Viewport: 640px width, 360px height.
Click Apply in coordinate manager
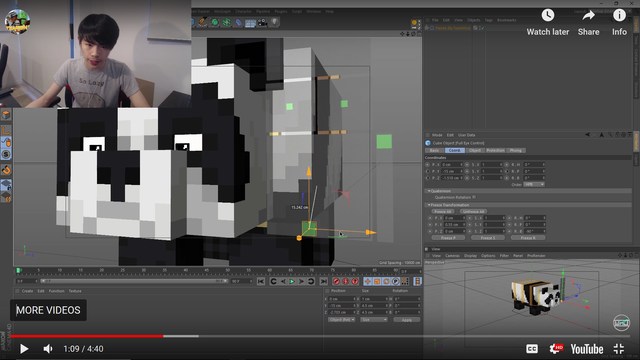[x=407, y=320]
